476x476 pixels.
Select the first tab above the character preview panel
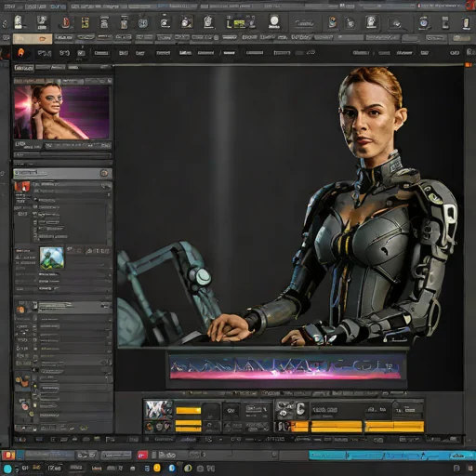click(x=24, y=68)
